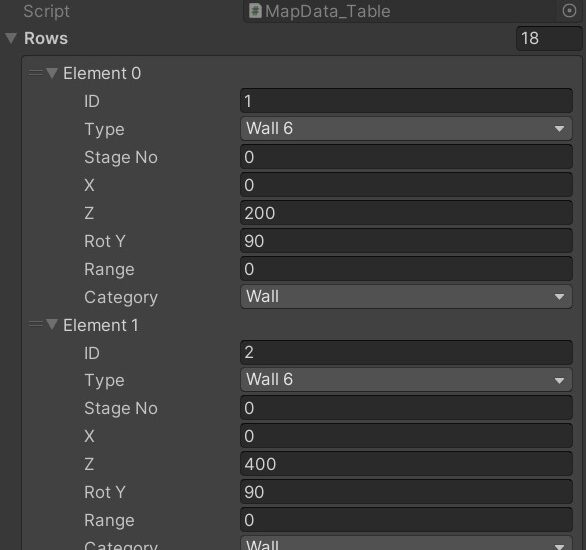The height and width of the screenshot is (550, 586).
Task: Click Element 0 Z field with value 200
Action: (x=406, y=213)
